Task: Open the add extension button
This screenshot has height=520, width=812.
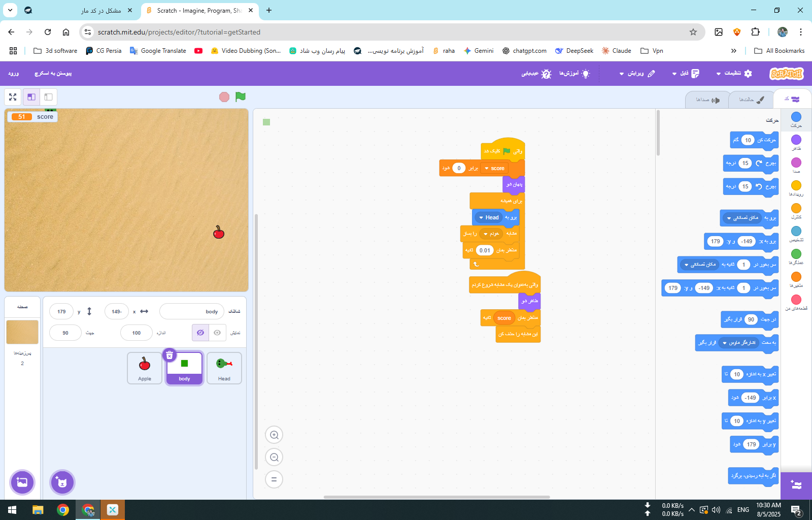Action: tap(796, 485)
